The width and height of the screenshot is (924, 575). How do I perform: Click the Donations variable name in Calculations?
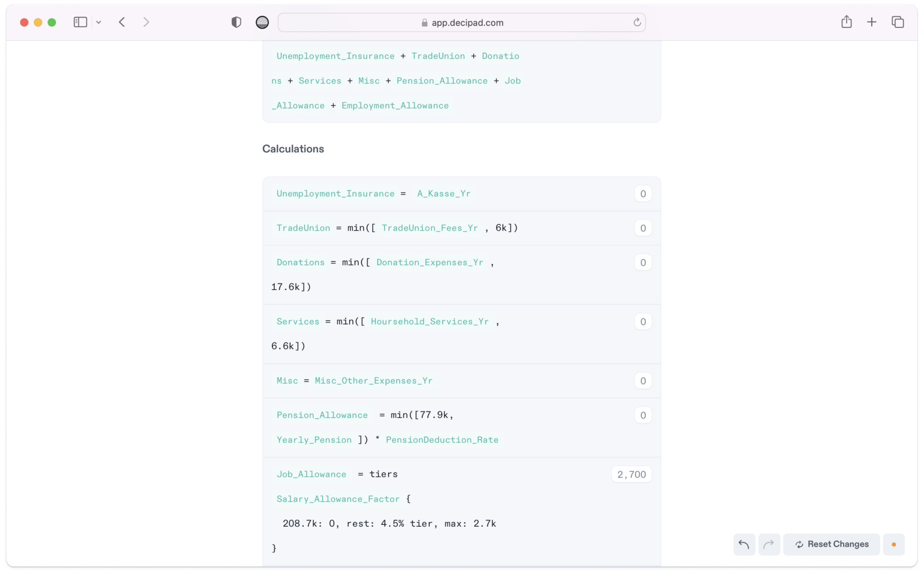(x=300, y=262)
